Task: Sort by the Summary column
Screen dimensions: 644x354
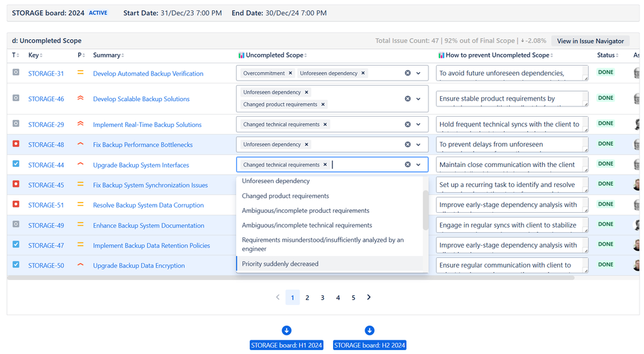Action: (108, 55)
